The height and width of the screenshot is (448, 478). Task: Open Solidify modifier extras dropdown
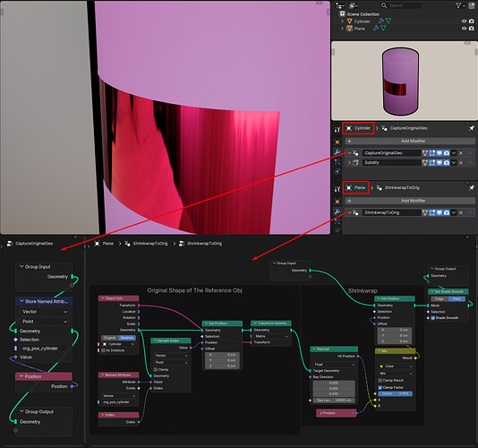(x=454, y=163)
